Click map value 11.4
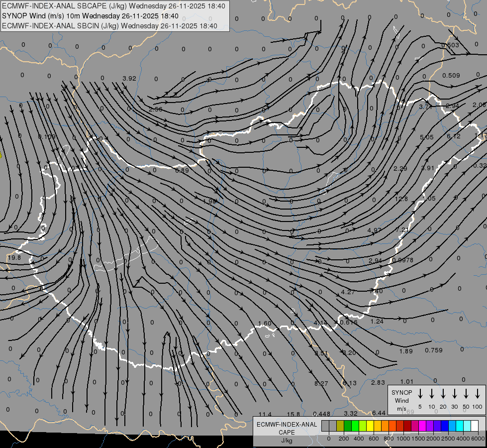 click(x=265, y=415)
